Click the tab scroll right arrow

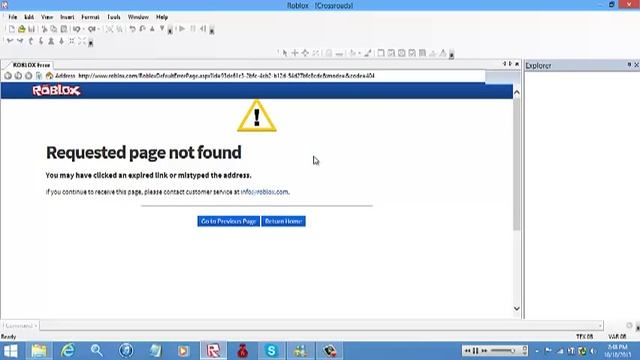tap(510, 64)
